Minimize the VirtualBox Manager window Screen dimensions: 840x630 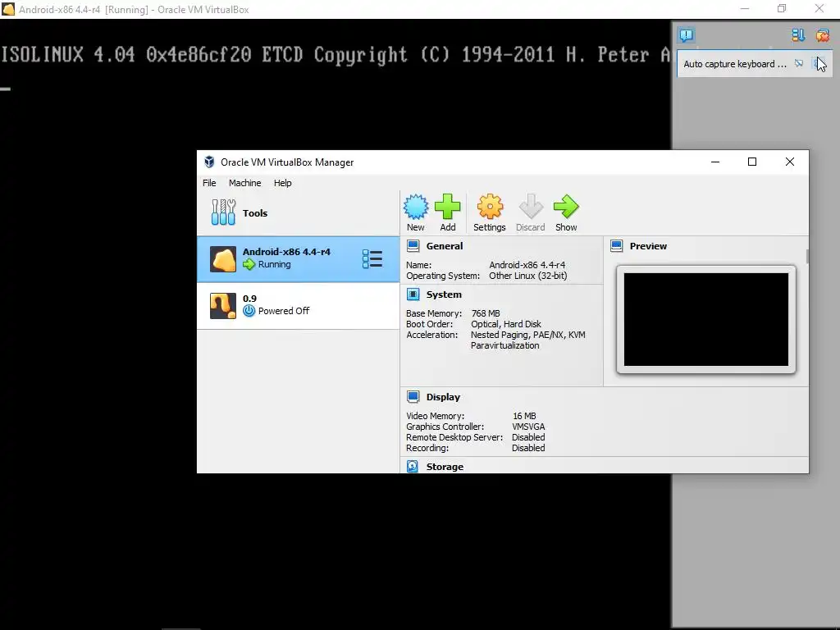coord(715,162)
